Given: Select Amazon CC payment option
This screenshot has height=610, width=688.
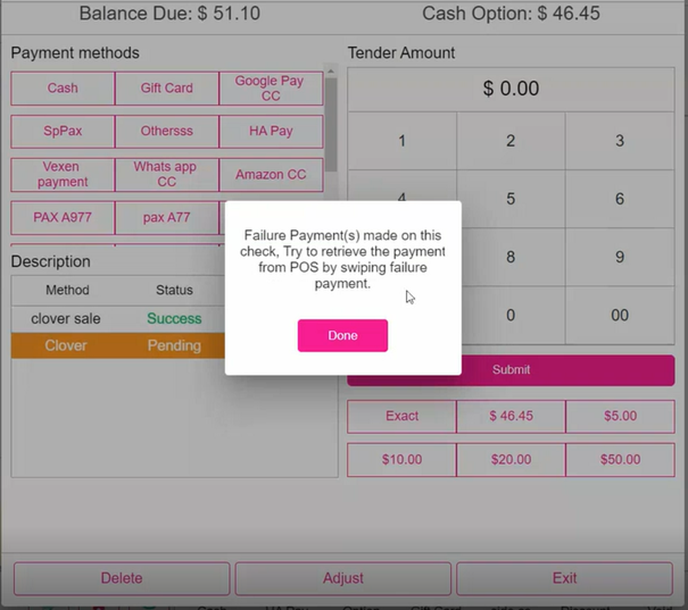Looking at the screenshot, I should pyautogui.click(x=270, y=174).
